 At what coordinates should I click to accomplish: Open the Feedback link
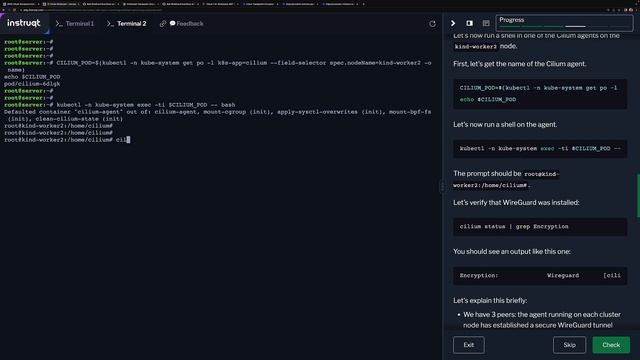coord(187,24)
